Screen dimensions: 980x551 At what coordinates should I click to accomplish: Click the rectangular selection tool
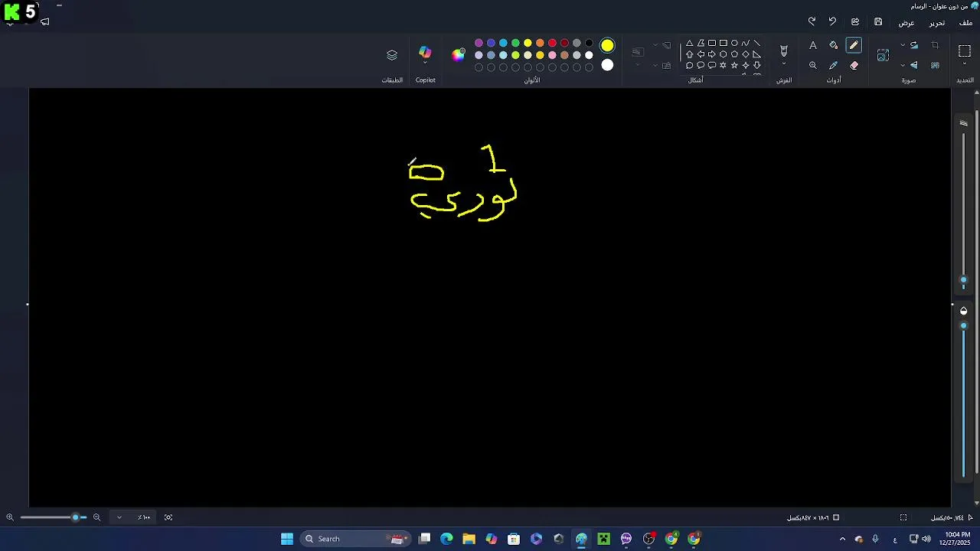pyautogui.click(x=964, y=51)
